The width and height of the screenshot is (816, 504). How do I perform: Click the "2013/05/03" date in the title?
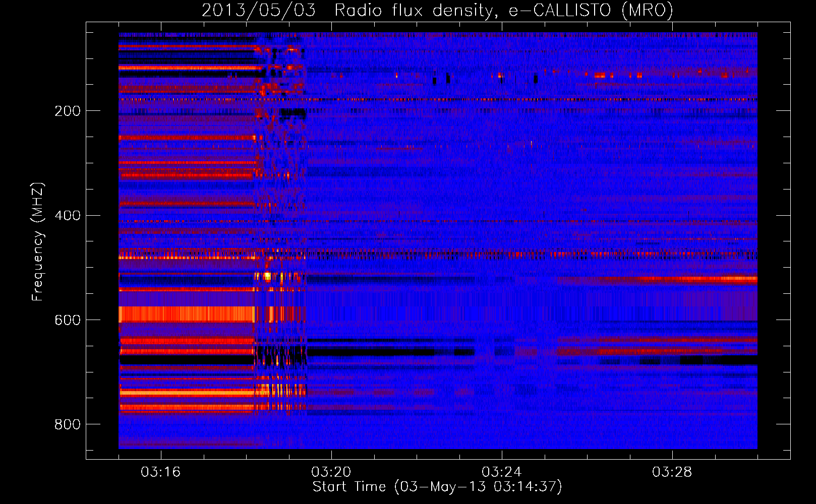click(x=259, y=10)
